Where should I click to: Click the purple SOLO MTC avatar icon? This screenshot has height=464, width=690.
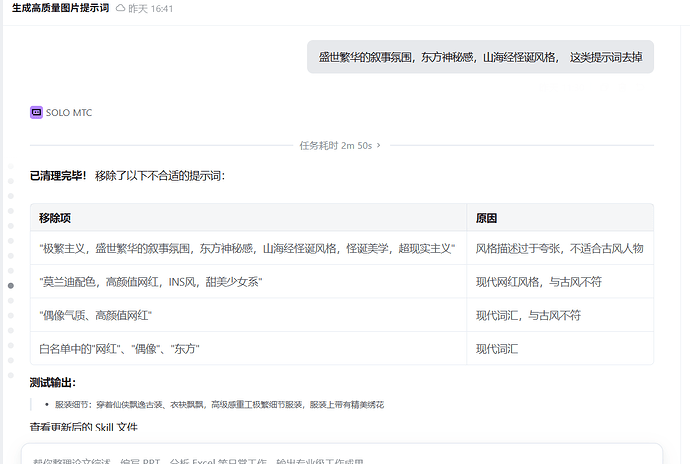point(36,112)
